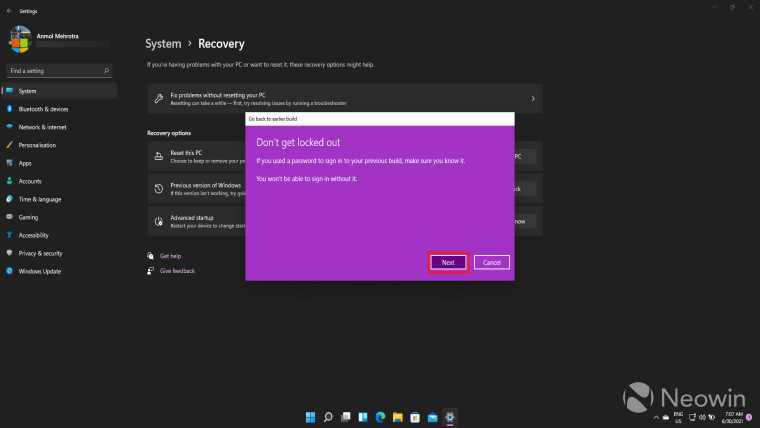Click the Network wifi icon in sidebar
Screen dimensions: 760x428
[x=9, y=127]
